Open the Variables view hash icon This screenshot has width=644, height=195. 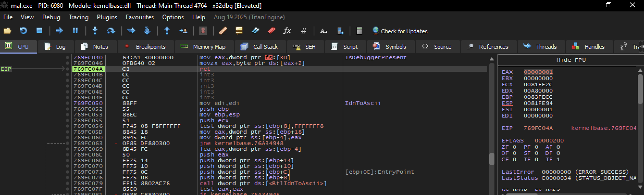click(304, 31)
